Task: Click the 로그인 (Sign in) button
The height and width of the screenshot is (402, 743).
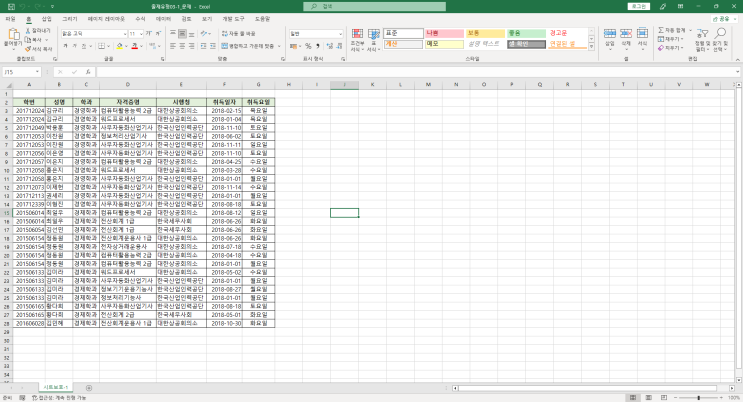Action: 639,7
